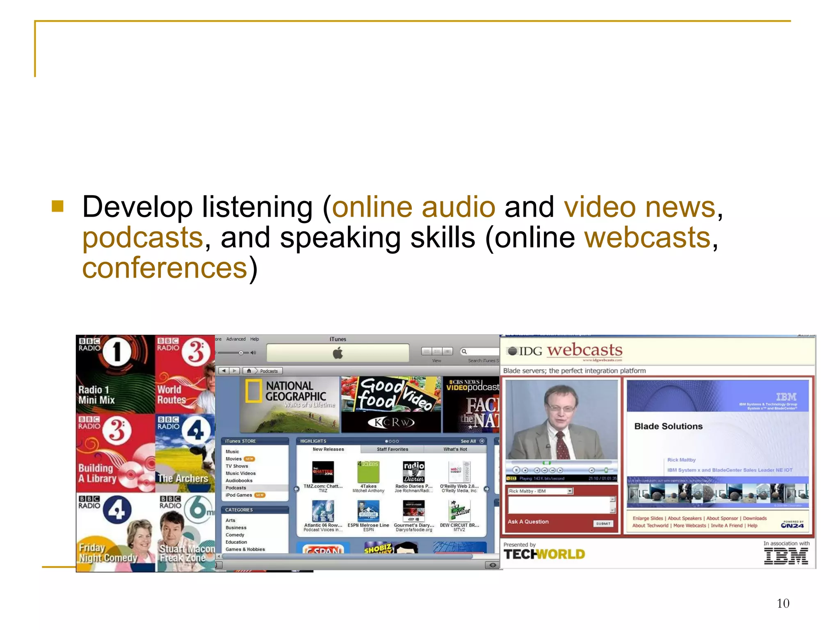Click the iTunes horizontal scrollbar
Image resolution: width=840 pixels, height=630 pixels.
(x=347, y=557)
